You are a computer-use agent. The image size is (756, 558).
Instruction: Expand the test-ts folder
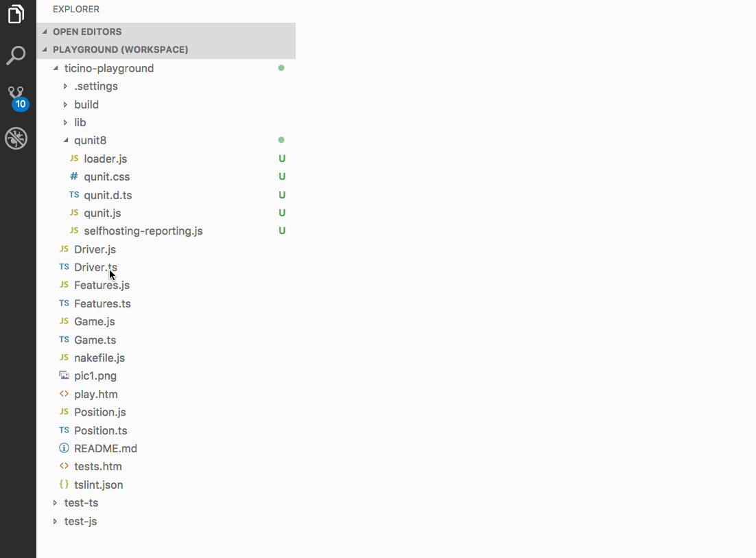[56, 502]
